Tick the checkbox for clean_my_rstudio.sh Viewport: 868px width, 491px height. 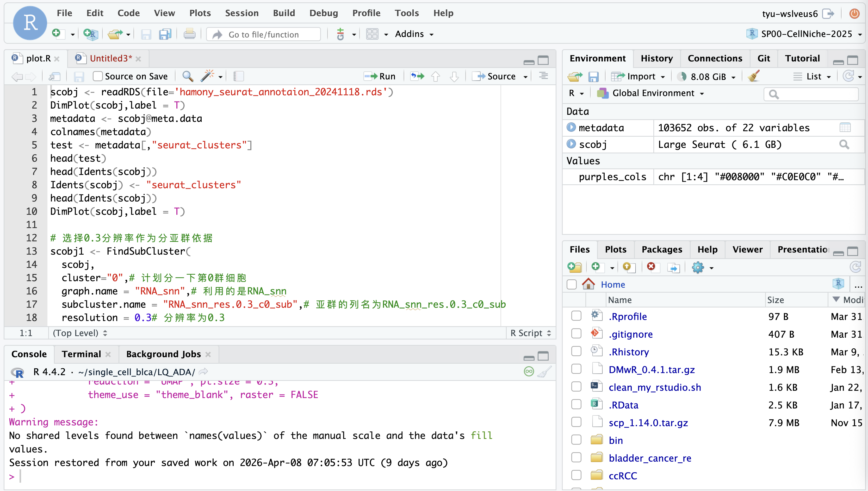tap(576, 387)
